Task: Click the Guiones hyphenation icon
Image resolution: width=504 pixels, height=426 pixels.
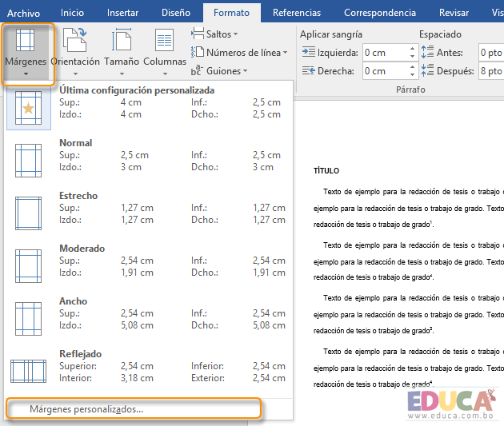Action: [x=197, y=70]
